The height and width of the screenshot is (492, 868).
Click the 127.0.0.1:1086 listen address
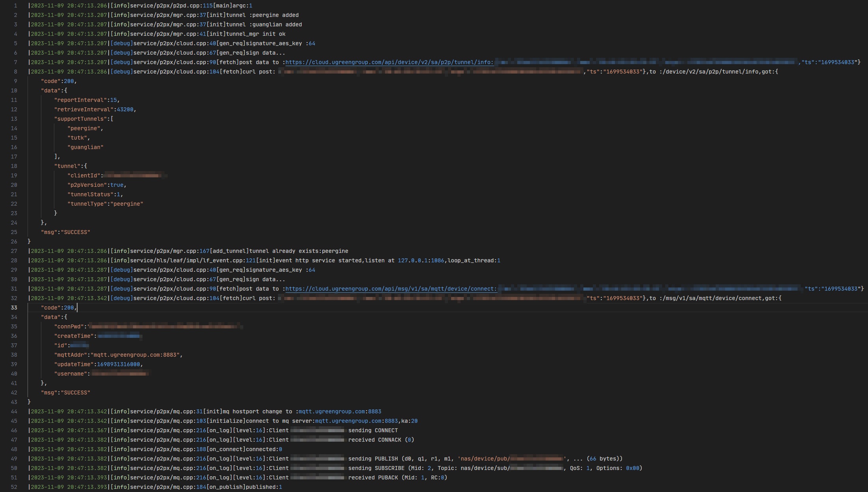tap(420, 260)
